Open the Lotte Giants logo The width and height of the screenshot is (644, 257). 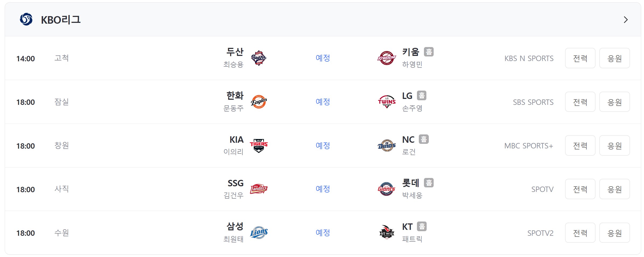[387, 189]
